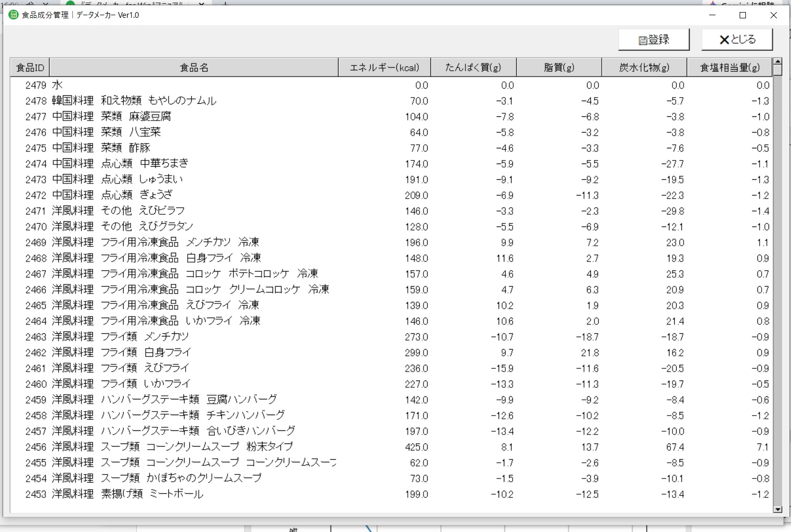Select the ポテトコロッケ 冷凍 row
Viewport: 791px width, 532px height.
click(392, 274)
